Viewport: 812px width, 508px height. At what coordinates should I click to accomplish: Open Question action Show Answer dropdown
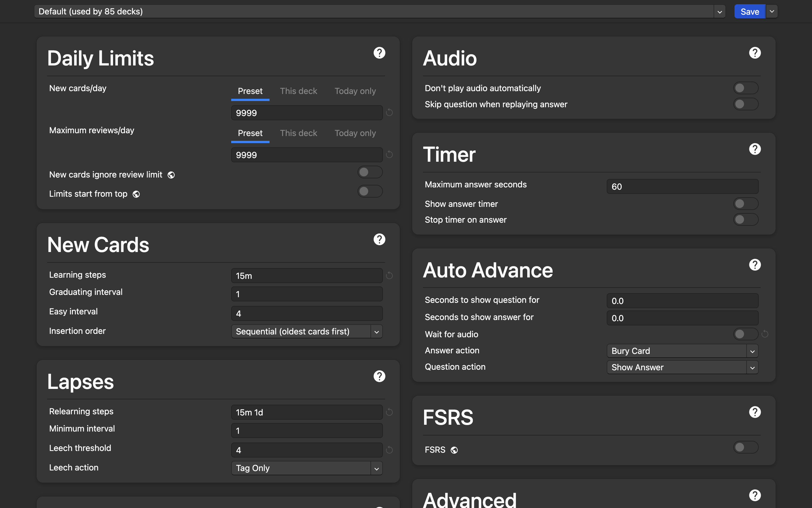pos(683,367)
